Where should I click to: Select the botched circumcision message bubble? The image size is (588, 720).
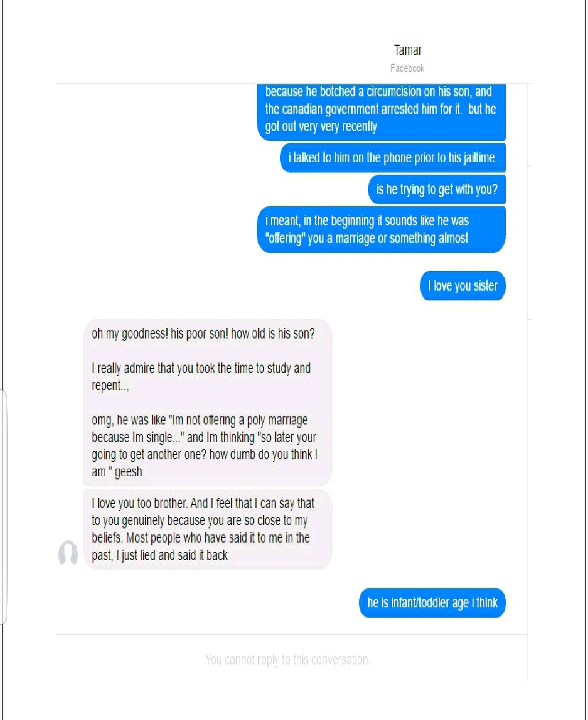click(x=381, y=112)
